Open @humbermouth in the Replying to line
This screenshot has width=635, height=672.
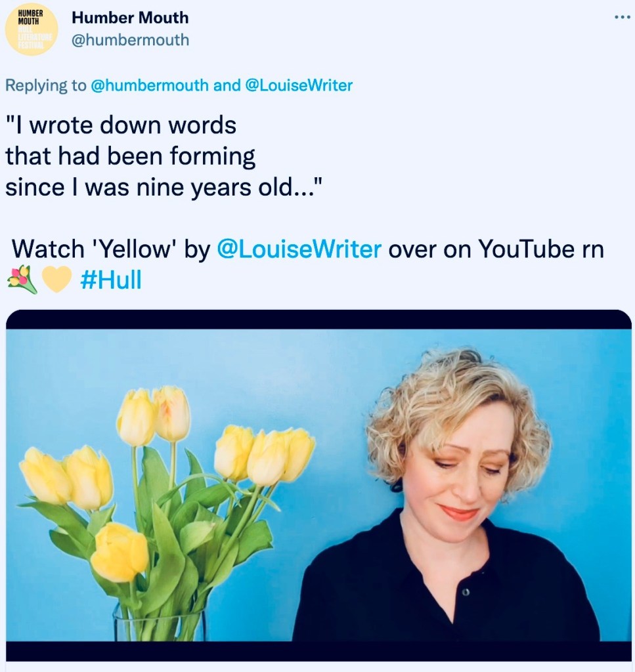150,85
